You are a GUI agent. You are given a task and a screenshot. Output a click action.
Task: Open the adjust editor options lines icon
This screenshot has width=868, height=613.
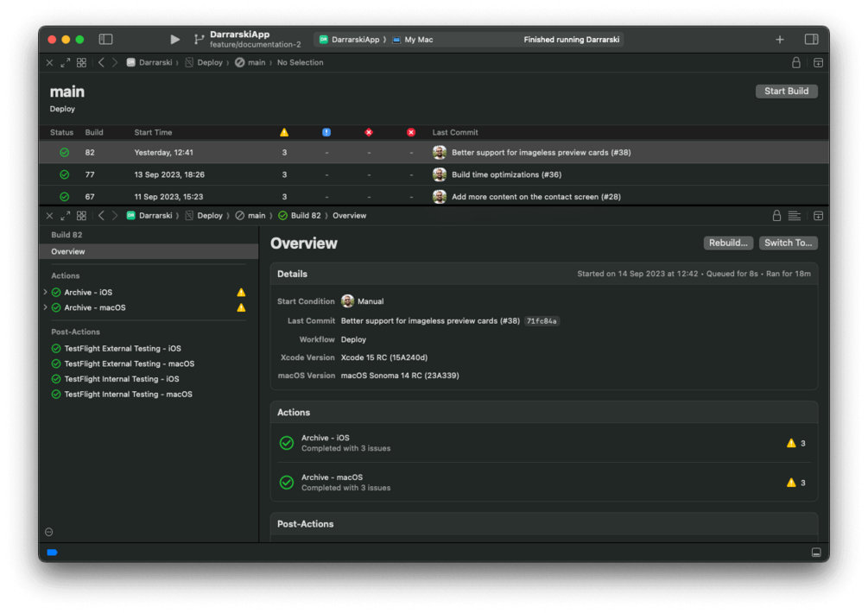click(795, 216)
